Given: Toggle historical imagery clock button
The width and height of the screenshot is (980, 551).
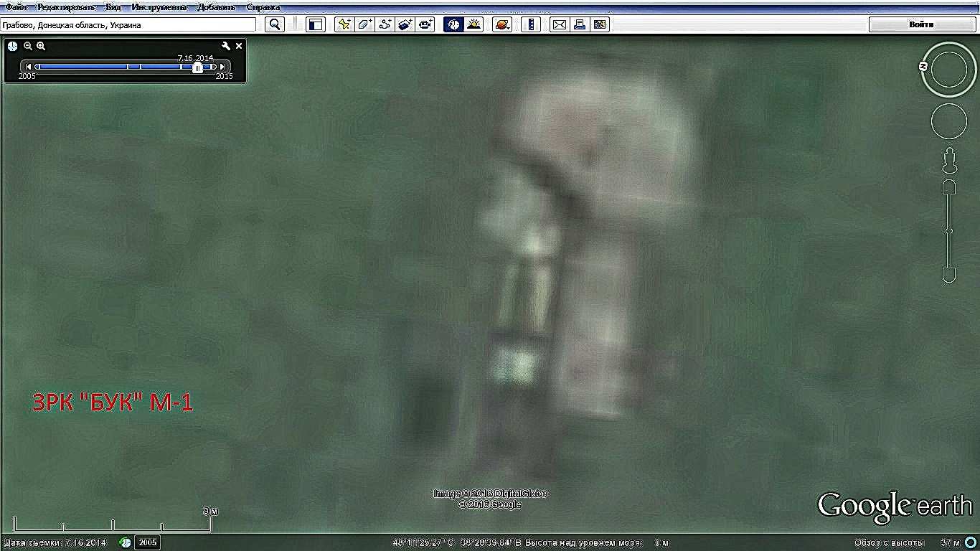Looking at the screenshot, I should tap(453, 24).
